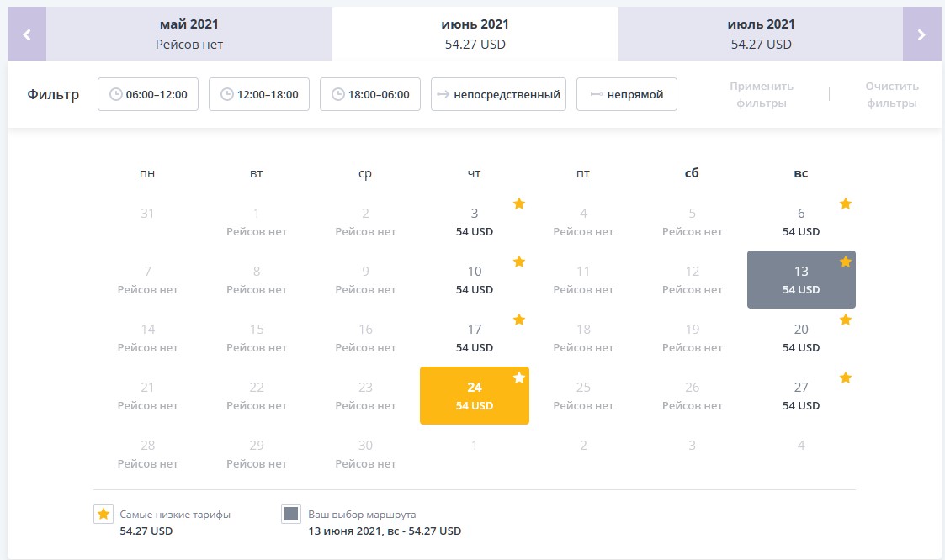Click the star icon on June 20
945x560 pixels.
pyautogui.click(x=846, y=320)
